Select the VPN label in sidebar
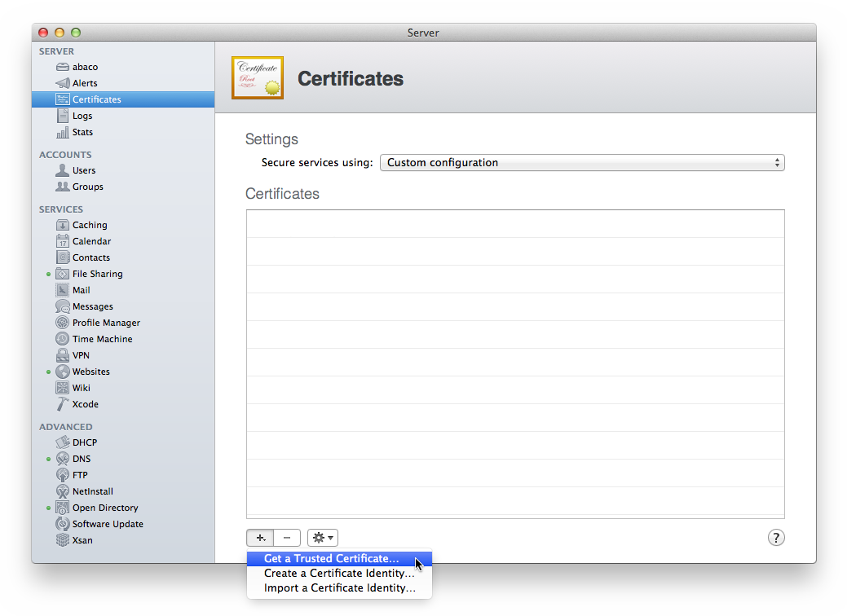 click(81, 355)
